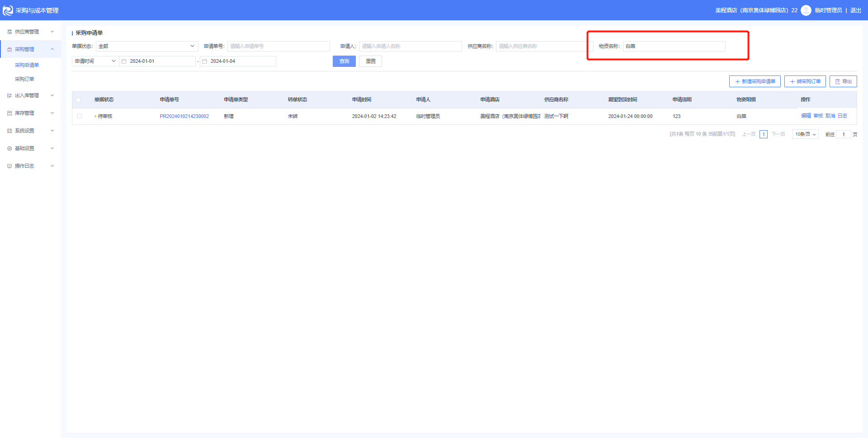Click the end date field 2024-01-04

click(238, 61)
